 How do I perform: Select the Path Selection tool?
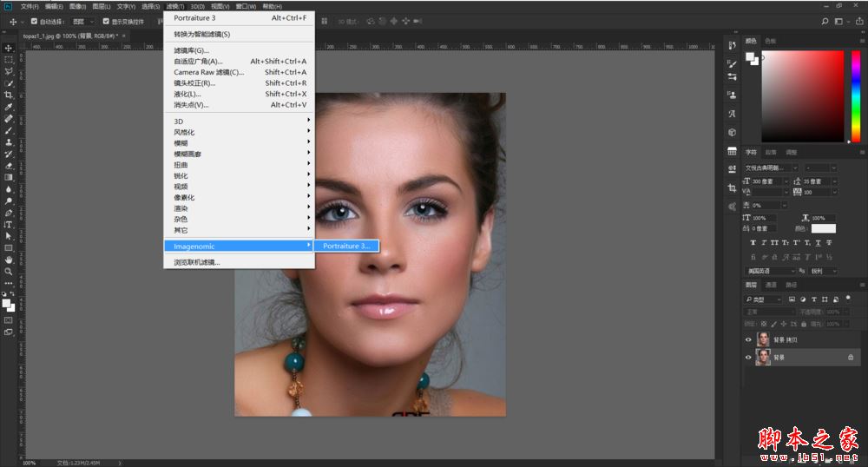pyautogui.click(x=9, y=236)
